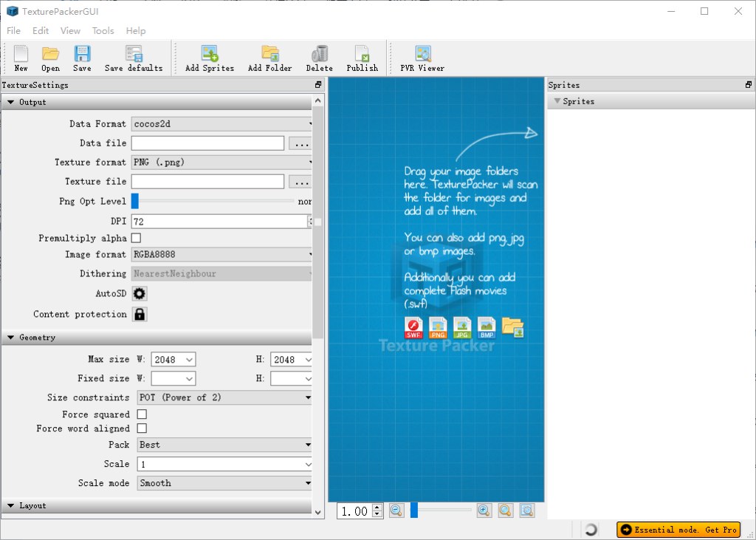Viewport: 756px width, 540px height.
Task: Click the Data file input field
Action: (x=207, y=143)
